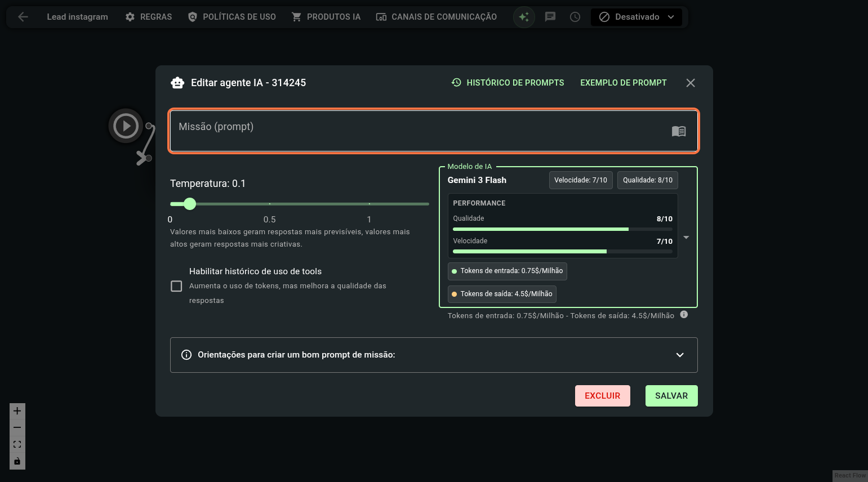Open the Modelo de IA dropdown arrow
Image resolution: width=868 pixels, height=482 pixels.
(x=686, y=238)
